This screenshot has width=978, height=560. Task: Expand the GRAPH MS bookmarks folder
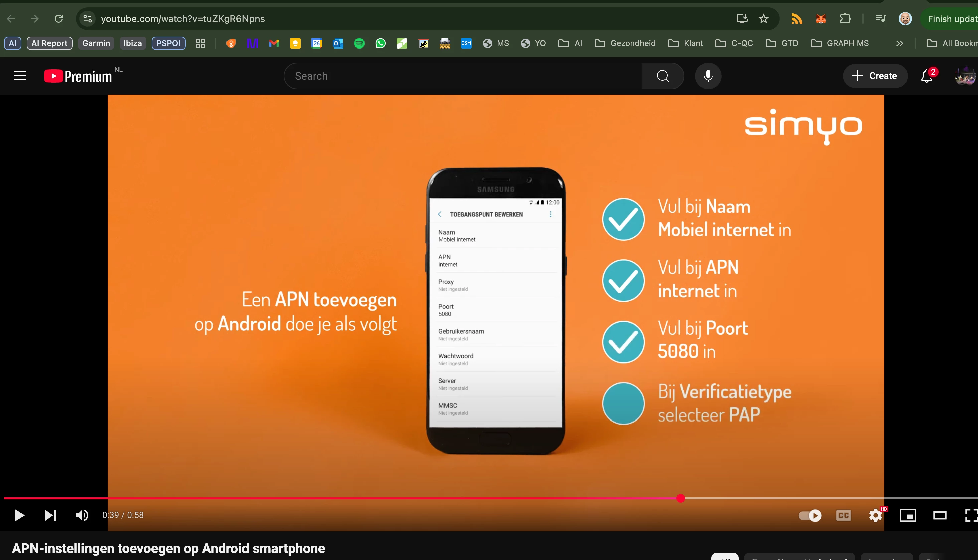click(840, 43)
